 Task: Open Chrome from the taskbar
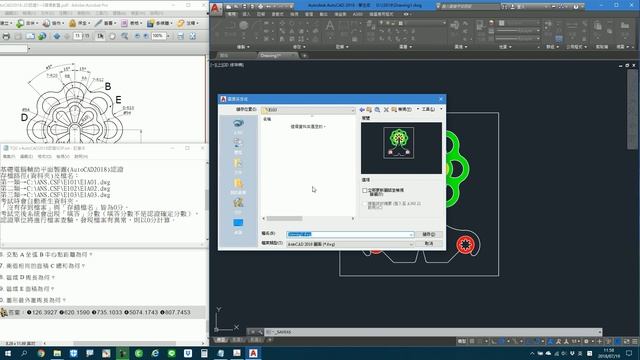coord(41,353)
